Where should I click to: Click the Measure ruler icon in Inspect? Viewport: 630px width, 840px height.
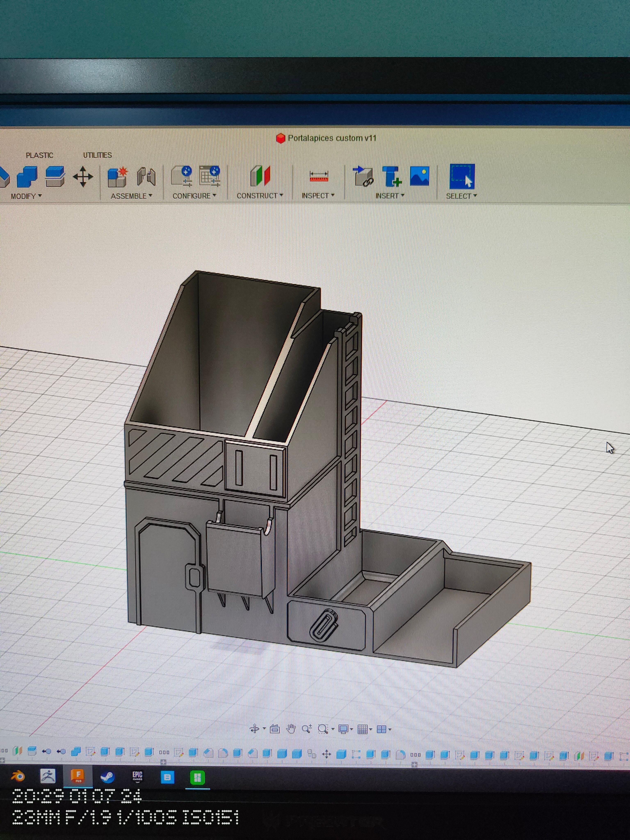319,177
